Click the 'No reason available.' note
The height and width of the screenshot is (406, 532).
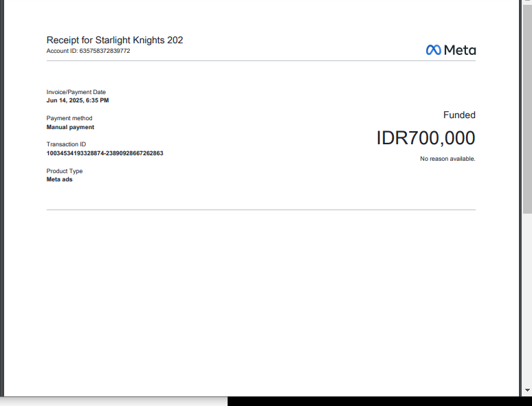[447, 159]
